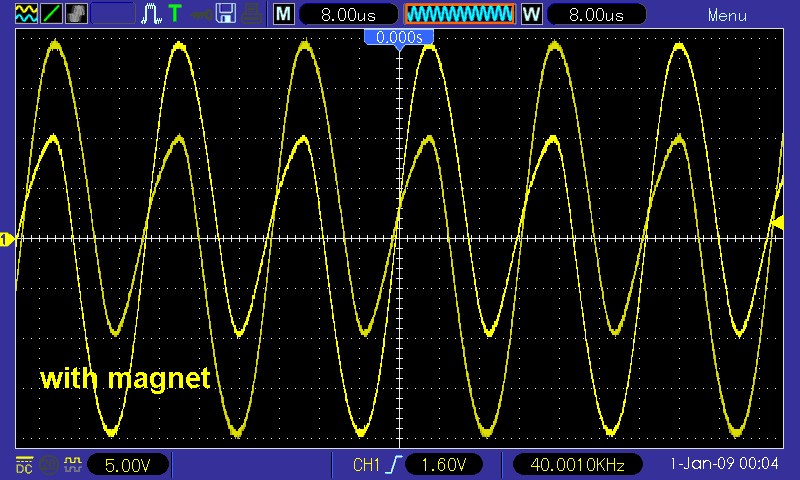Image resolution: width=800 pixels, height=480 pixels.
Task: Click the M main timebase box
Action: click(284, 14)
